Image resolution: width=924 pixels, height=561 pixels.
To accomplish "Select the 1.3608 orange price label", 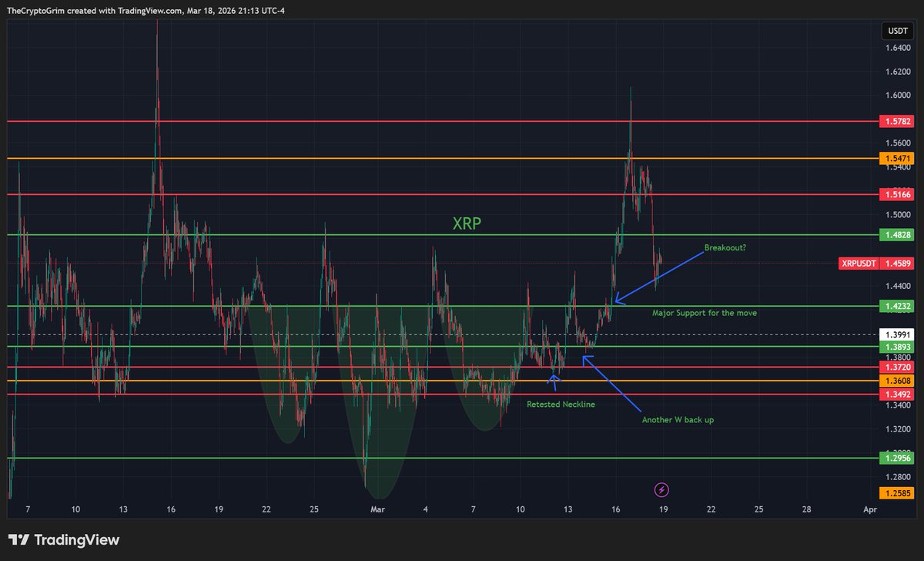I will [896, 381].
